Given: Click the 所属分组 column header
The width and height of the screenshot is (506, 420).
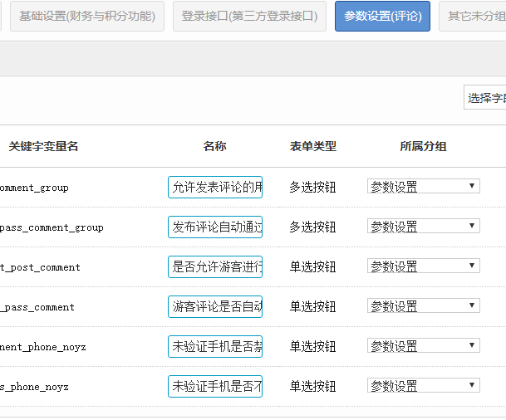Looking at the screenshot, I should pos(423,147).
